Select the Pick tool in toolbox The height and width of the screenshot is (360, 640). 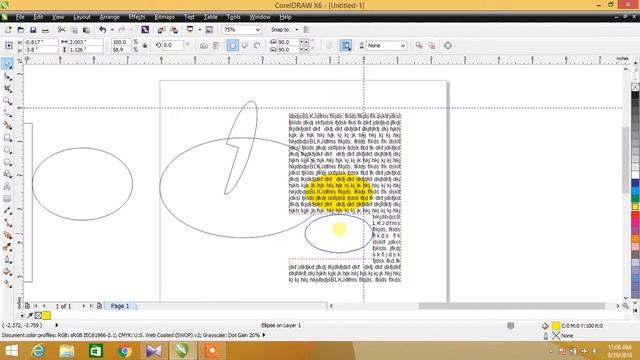[7, 64]
